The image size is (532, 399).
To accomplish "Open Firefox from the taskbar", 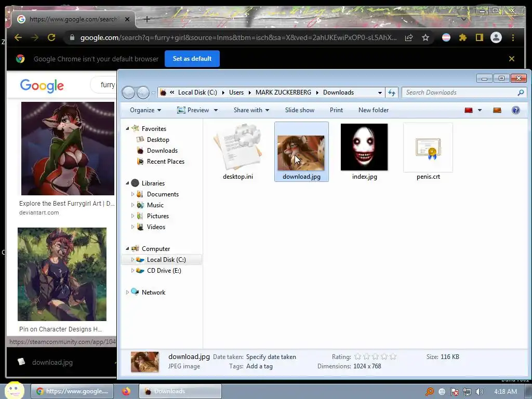I will 127,391.
